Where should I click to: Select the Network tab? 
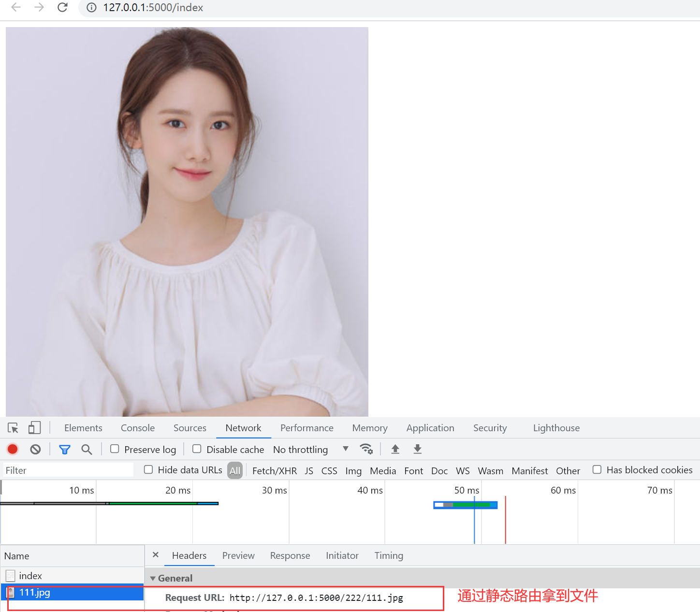(243, 428)
